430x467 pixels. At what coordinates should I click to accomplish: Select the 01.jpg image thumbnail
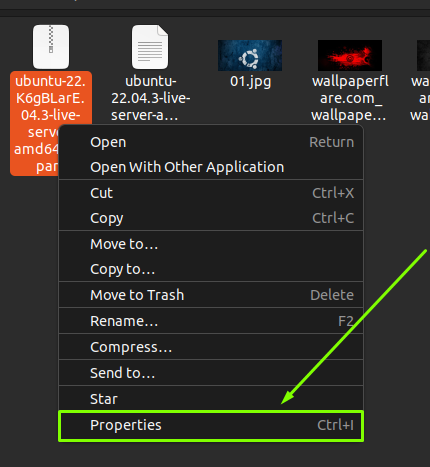click(250, 55)
